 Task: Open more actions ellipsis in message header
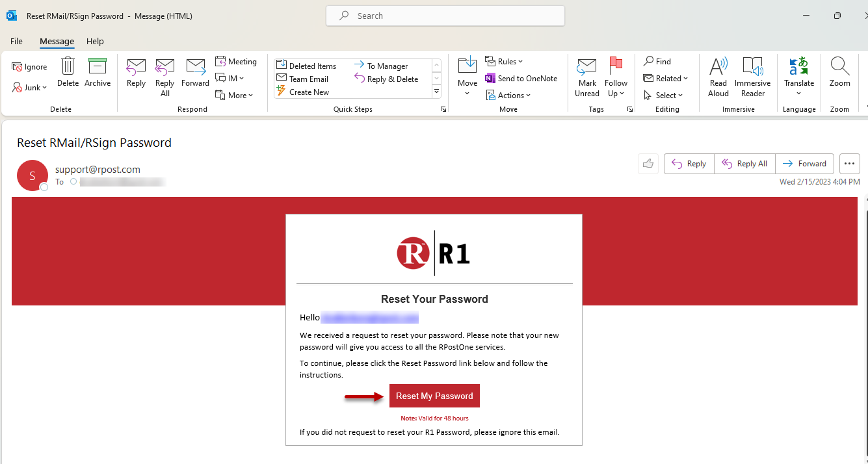click(x=850, y=164)
